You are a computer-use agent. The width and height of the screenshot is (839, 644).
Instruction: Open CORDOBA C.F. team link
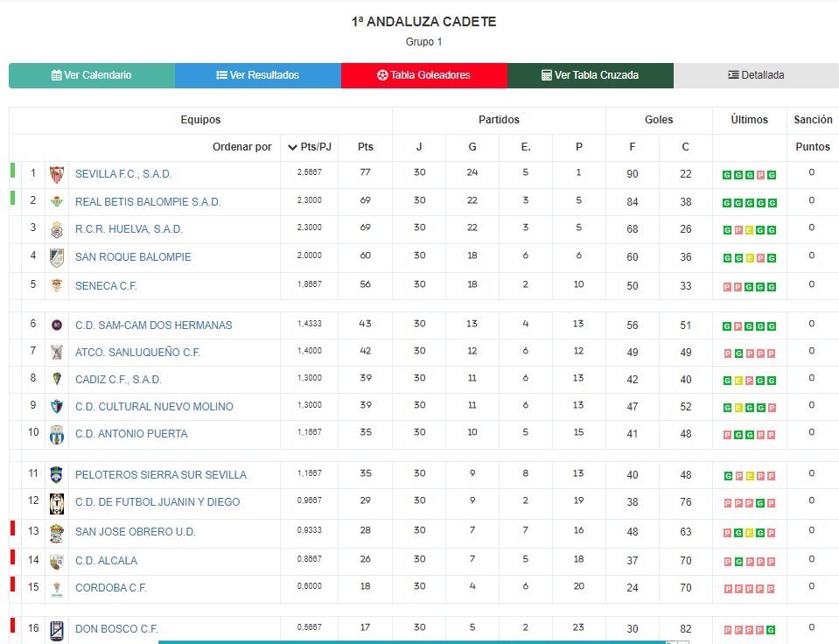point(111,588)
